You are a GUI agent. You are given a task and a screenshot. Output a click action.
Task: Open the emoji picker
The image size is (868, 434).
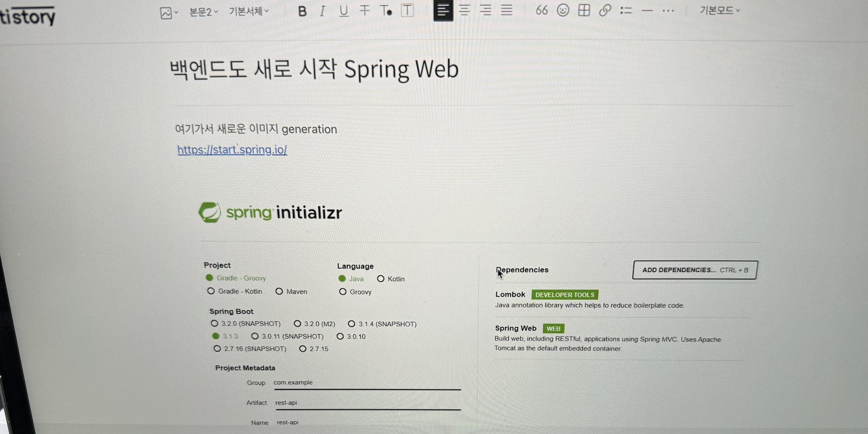(x=563, y=10)
